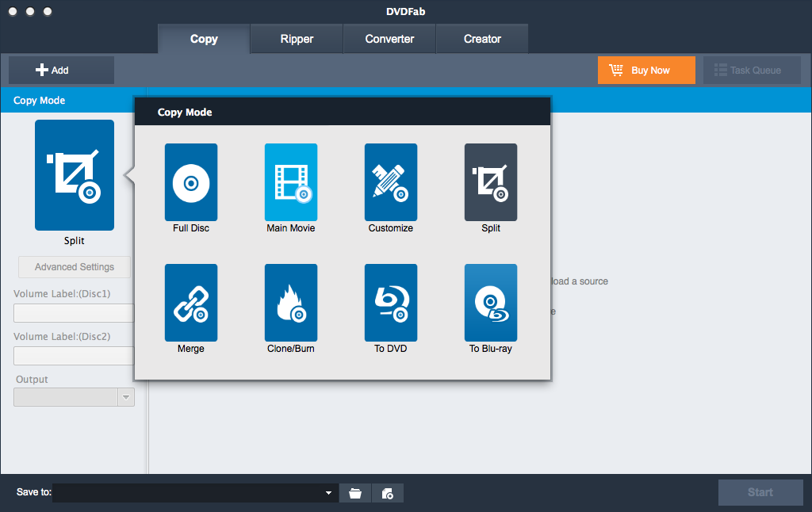
Task: Click the Add button
Action: [62, 71]
